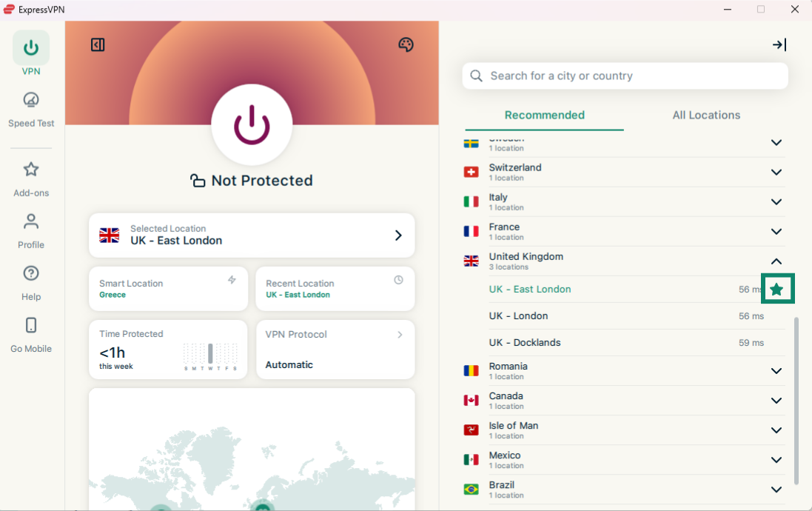Screen dimensions: 812x511
Task: Click the Mexico country name
Action: [x=505, y=455]
